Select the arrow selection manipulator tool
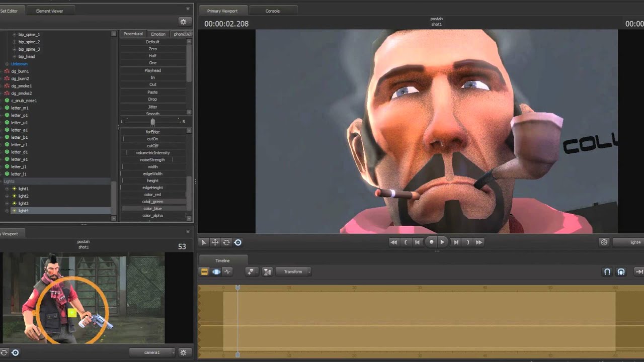The height and width of the screenshot is (362, 644). tap(204, 242)
